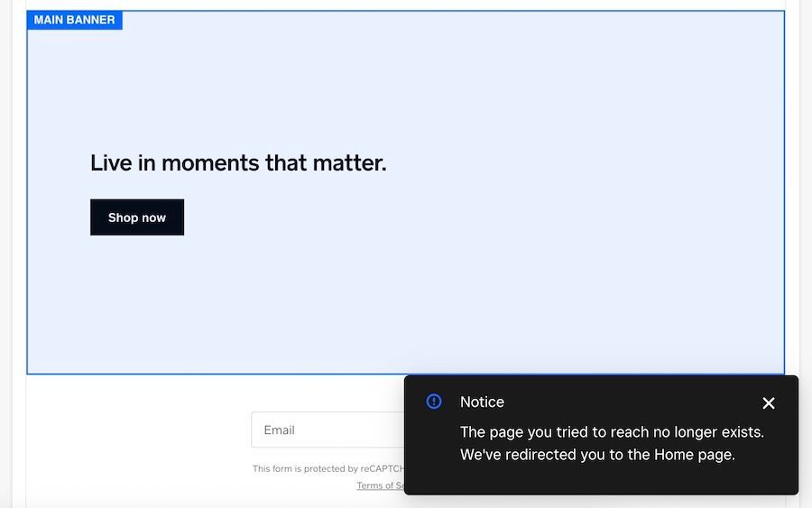Select the MAIN BANNER section label
Image resolution: width=812 pixels, height=508 pixels.
click(x=75, y=20)
